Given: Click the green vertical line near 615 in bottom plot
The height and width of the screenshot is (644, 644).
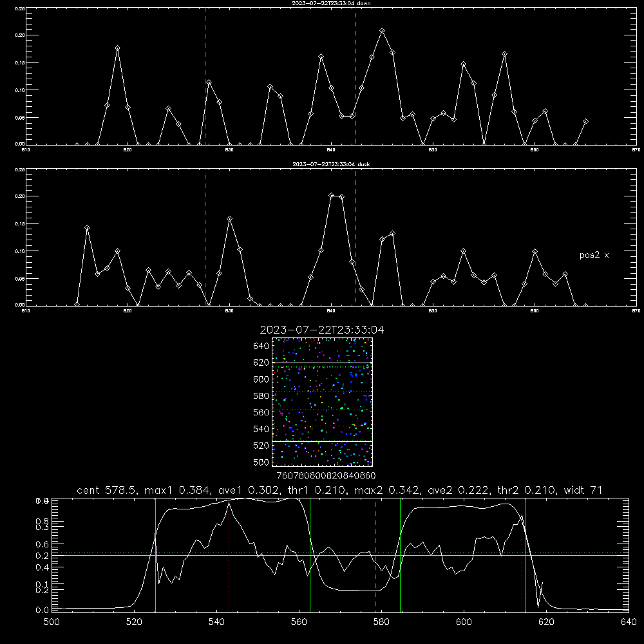Looking at the screenshot, I should click(526, 555).
